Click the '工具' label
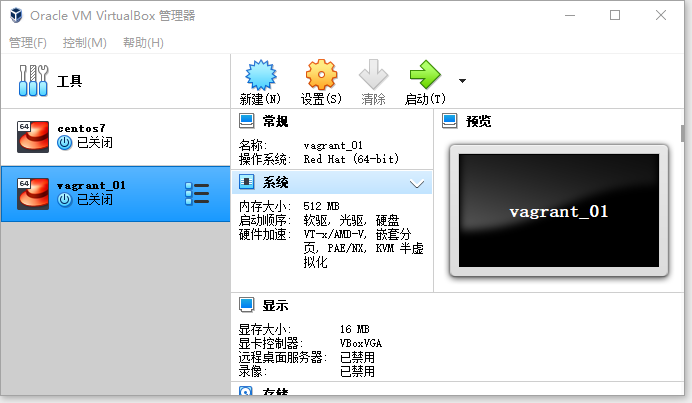The height and width of the screenshot is (403, 692). 69,81
